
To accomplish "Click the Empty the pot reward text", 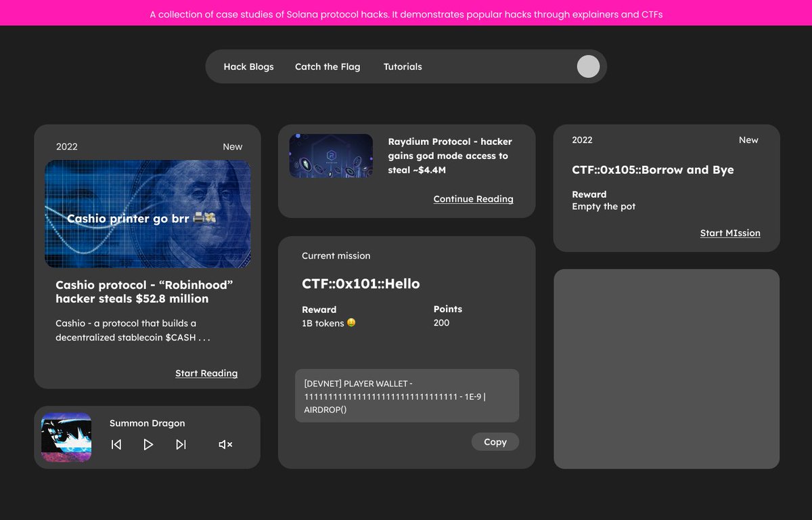I will pyautogui.click(x=604, y=207).
